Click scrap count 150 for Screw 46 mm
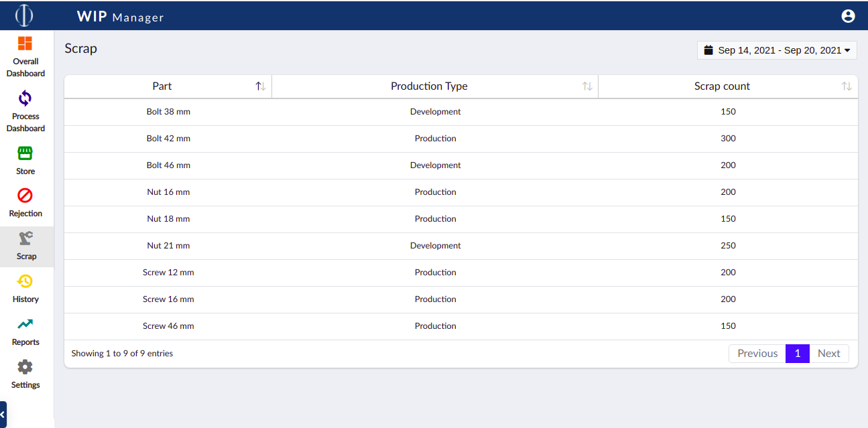The width and height of the screenshot is (868, 428). pos(728,326)
